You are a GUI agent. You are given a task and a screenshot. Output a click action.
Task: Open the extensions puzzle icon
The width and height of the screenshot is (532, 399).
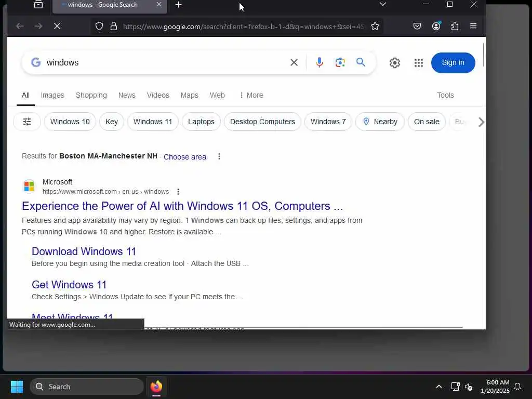point(455,26)
